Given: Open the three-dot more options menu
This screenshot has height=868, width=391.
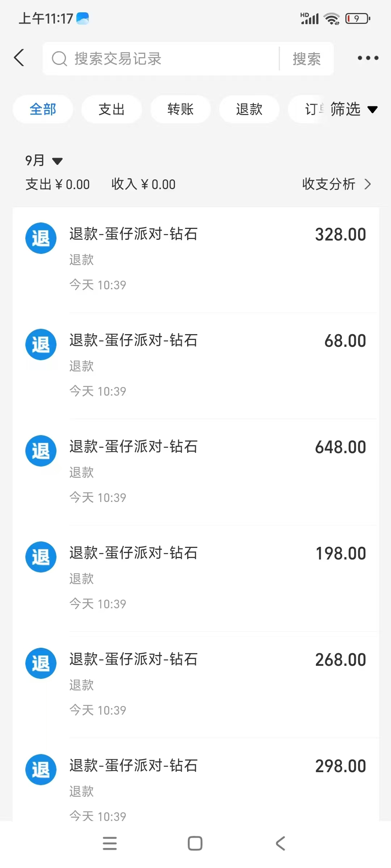Looking at the screenshot, I should 368,58.
